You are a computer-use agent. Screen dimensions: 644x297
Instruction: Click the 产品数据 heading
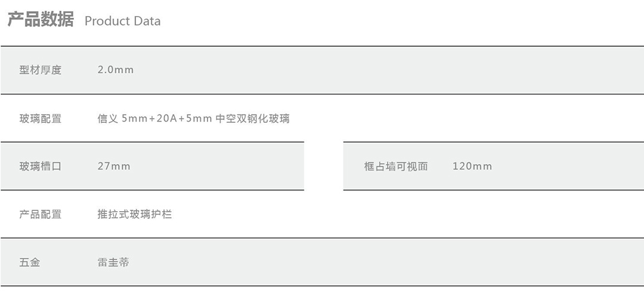coord(41,19)
